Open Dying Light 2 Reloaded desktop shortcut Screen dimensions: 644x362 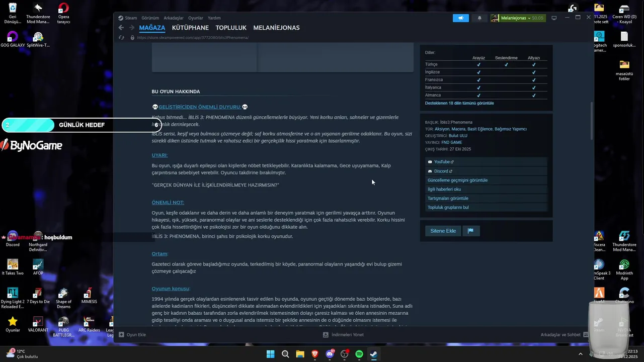(13, 299)
